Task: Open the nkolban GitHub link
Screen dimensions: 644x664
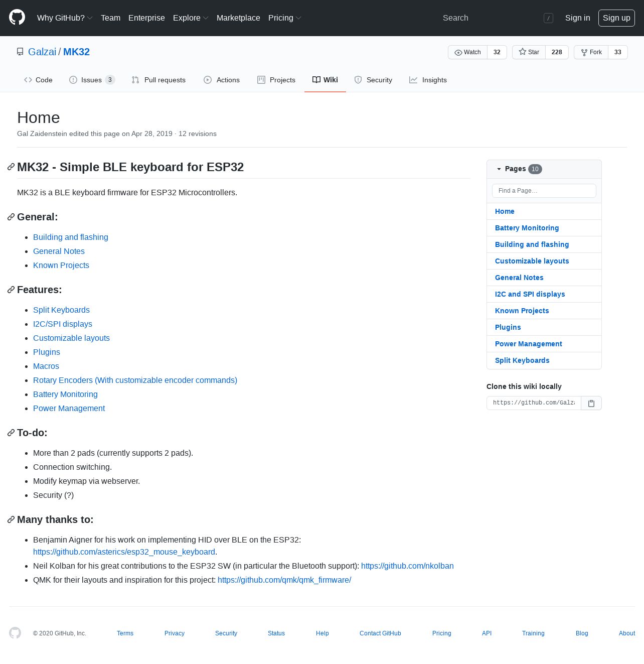Action: (407, 566)
